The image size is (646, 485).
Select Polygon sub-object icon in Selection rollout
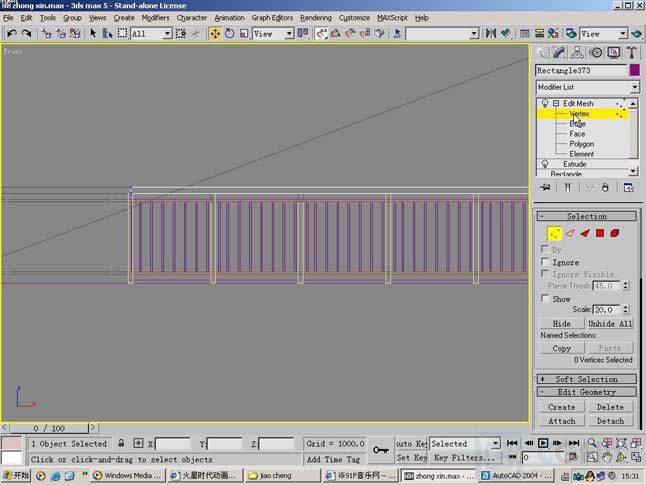tap(600, 233)
